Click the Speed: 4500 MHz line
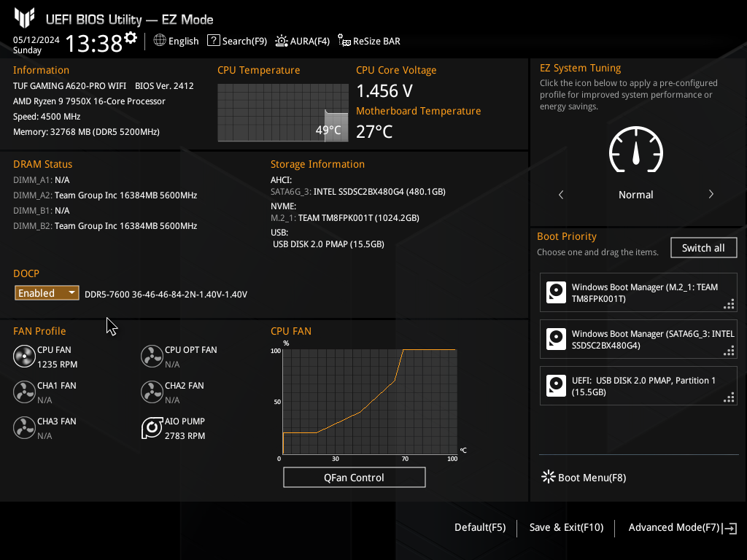 pyautogui.click(x=47, y=117)
